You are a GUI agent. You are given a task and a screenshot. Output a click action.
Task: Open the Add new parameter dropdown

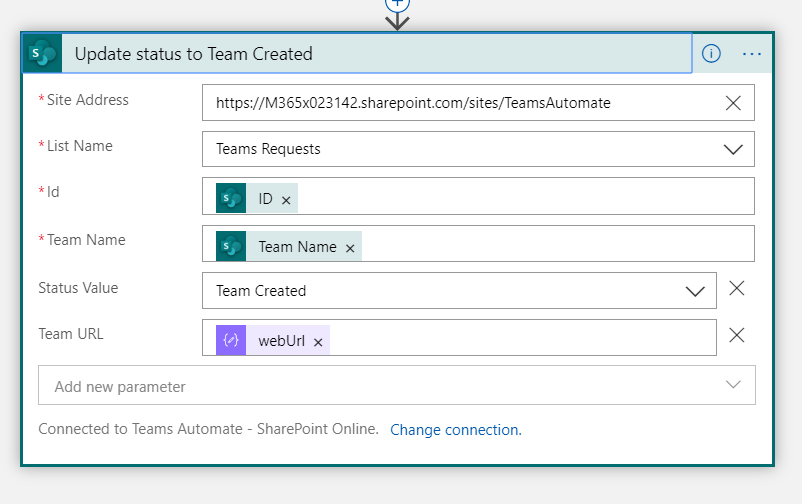397,385
